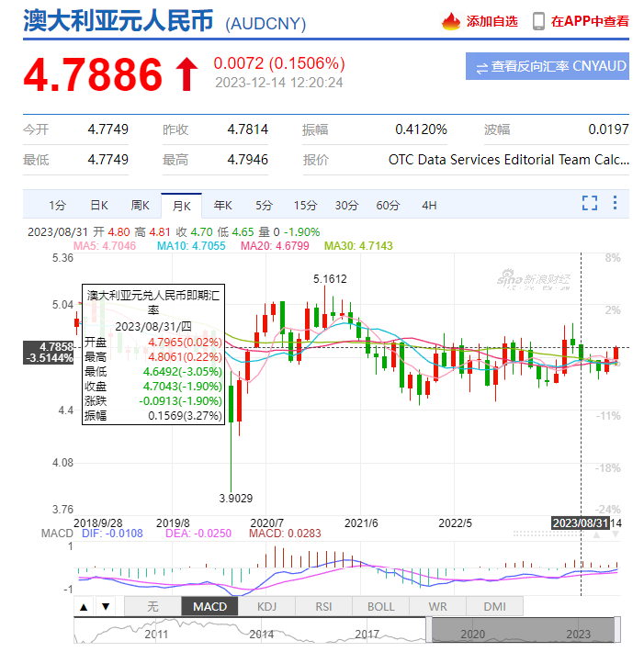This screenshot has width=644, height=652.
Task: Switch to the 日K chart tab
Action: [x=98, y=205]
